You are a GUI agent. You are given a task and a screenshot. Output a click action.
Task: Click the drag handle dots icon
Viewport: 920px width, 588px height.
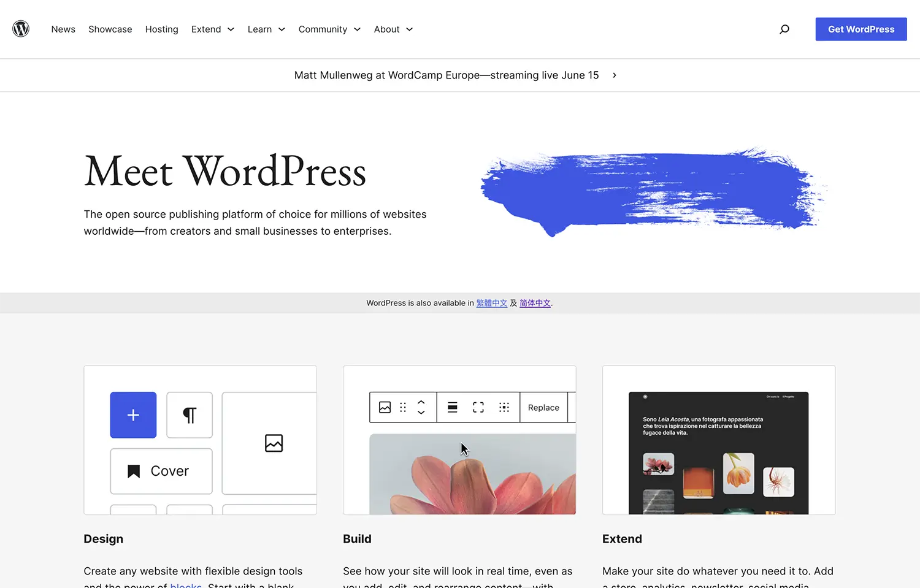click(x=403, y=408)
